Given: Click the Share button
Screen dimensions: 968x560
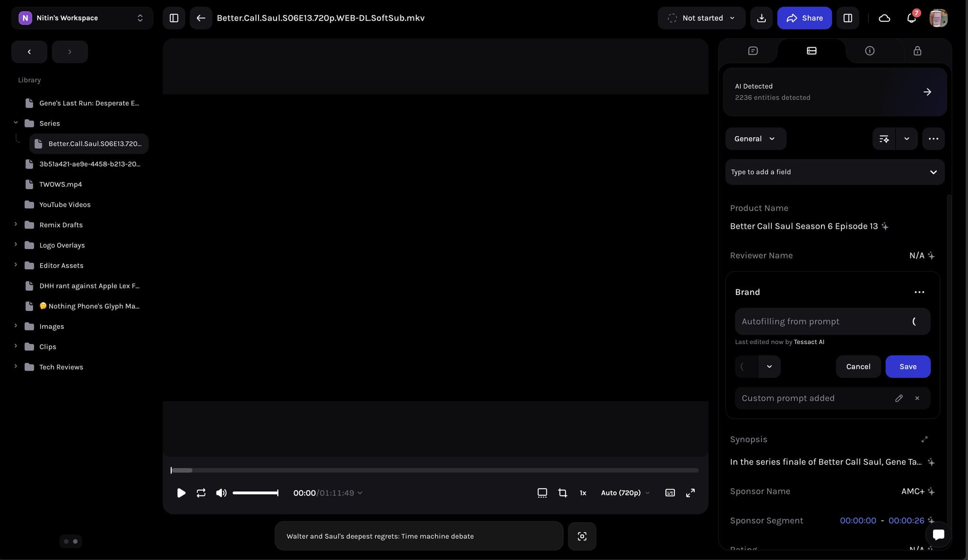Looking at the screenshot, I should [804, 18].
